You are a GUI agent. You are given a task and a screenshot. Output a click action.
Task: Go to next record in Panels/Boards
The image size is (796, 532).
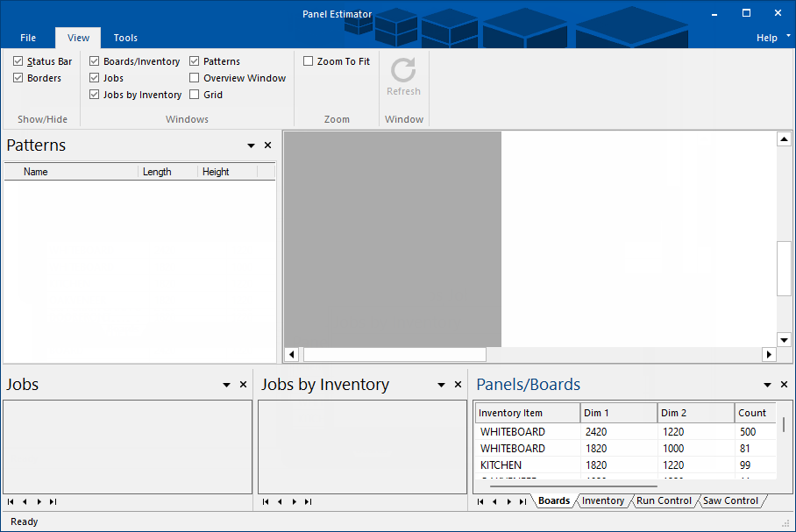tap(509, 501)
